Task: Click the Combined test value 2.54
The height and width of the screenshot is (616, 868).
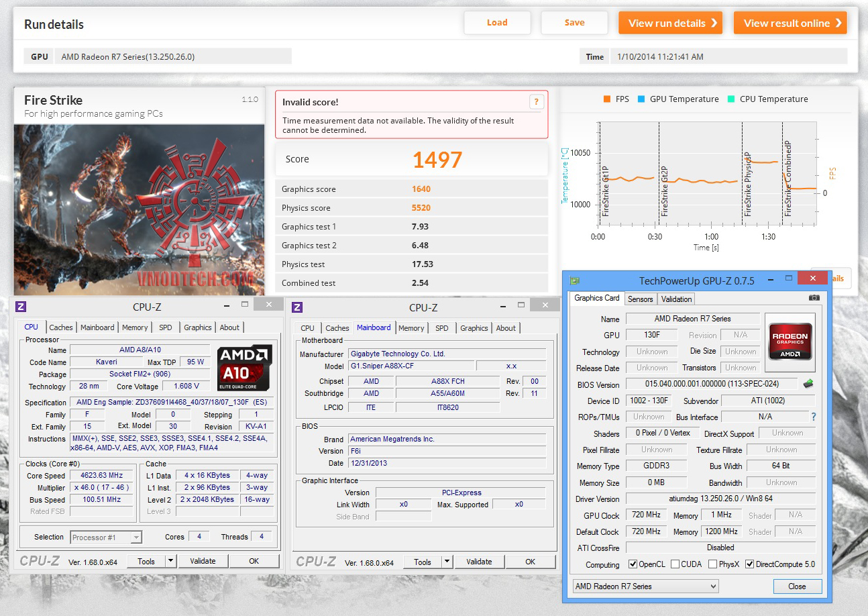Action: pyautogui.click(x=420, y=283)
